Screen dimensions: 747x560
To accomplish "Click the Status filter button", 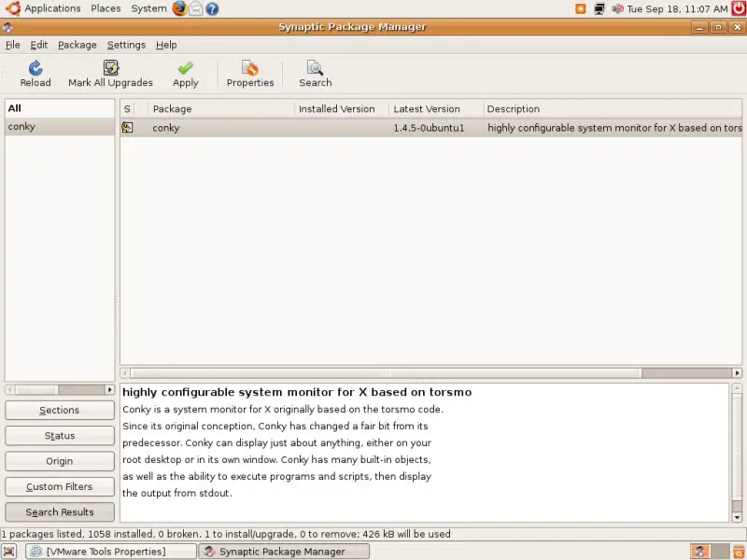I will [x=60, y=436].
